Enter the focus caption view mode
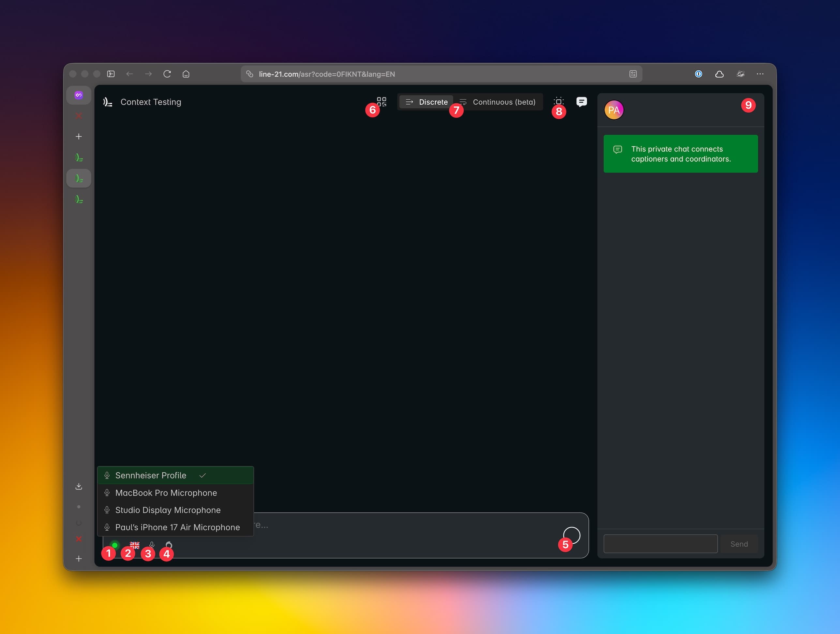This screenshot has width=840, height=634. coord(559,101)
